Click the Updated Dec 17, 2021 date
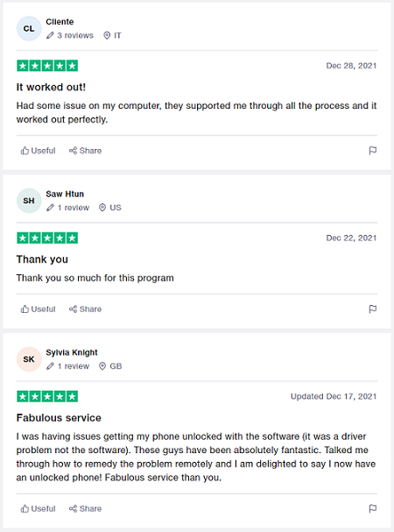 click(x=334, y=396)
